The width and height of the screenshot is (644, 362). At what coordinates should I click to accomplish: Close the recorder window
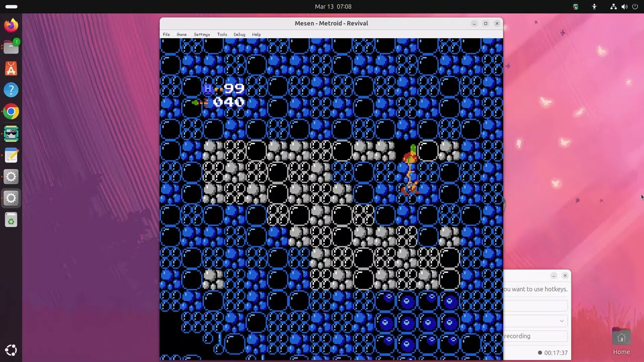point(565,276)
